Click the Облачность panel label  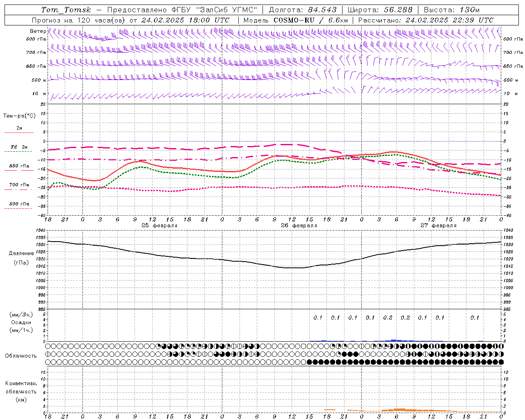pos(21,356)
